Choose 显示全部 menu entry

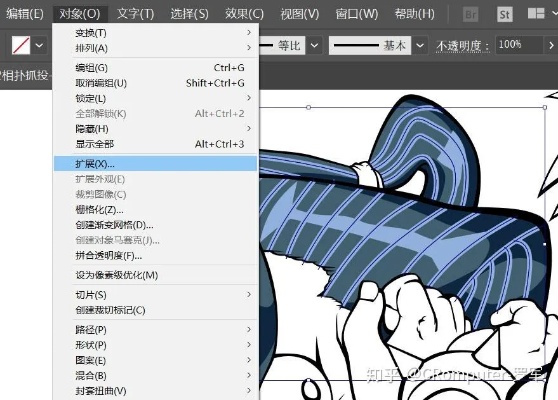coord(155,144)
